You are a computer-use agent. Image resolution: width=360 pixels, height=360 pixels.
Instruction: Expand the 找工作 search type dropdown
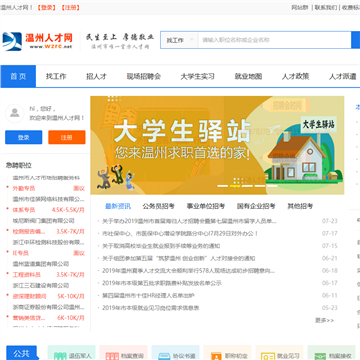tap(180, 40)
